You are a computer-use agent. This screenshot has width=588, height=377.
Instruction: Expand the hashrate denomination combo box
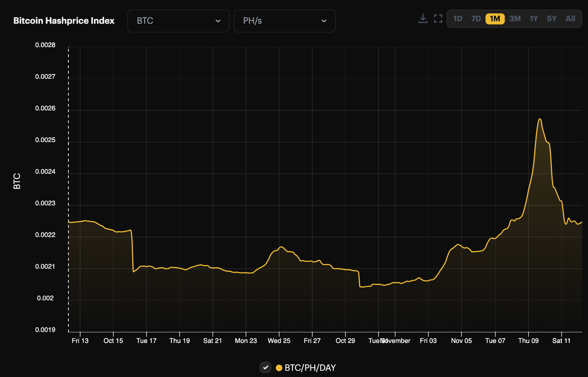coord(284,21)
